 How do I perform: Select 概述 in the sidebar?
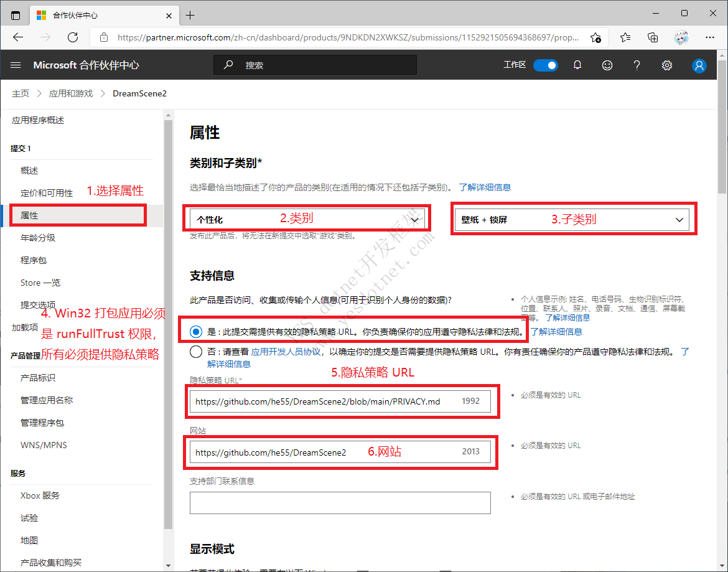29,171
